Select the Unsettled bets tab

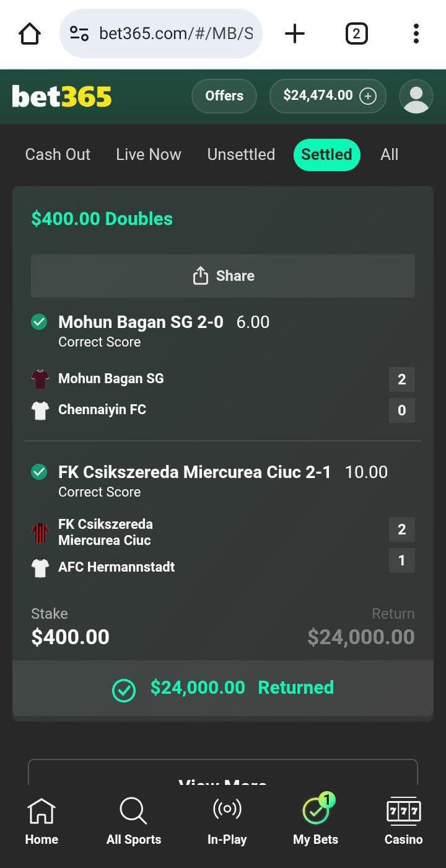click(241, 154)
